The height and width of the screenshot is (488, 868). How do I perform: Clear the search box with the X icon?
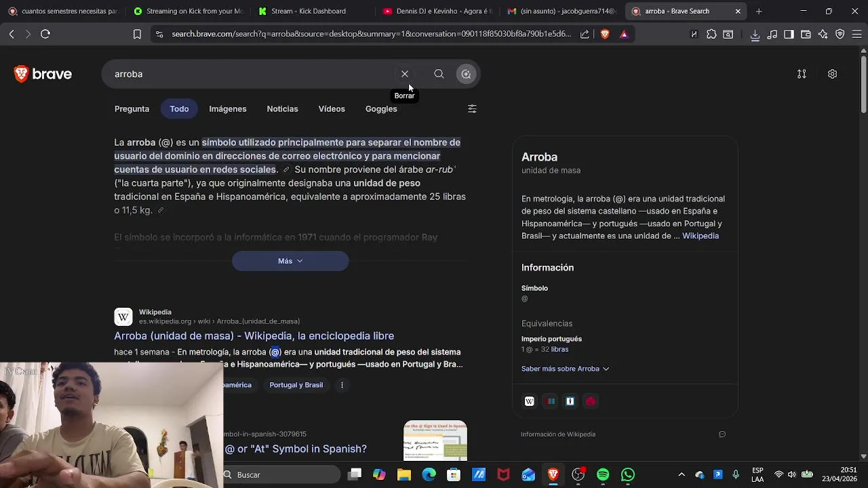405,74
